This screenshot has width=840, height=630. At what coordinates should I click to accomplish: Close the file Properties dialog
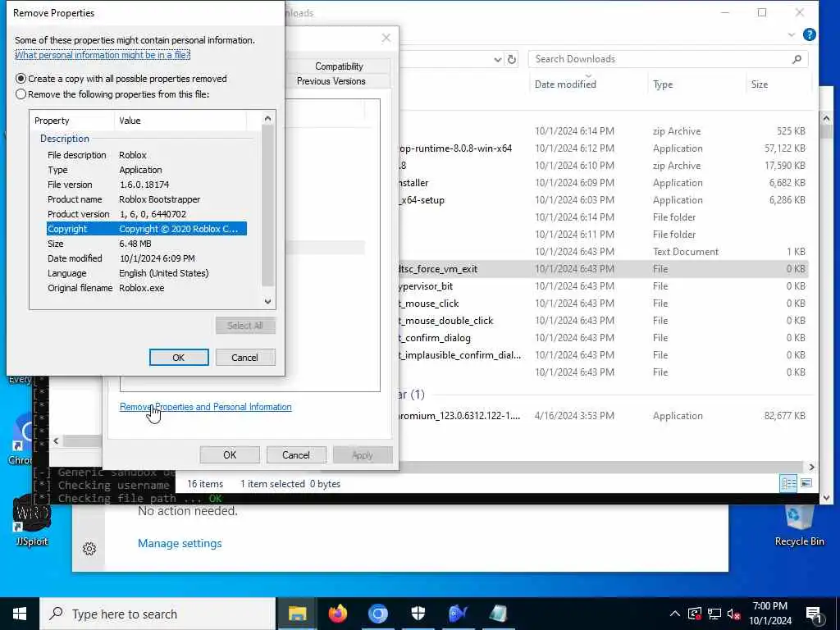pyautogui.click(x=386, y=38)
